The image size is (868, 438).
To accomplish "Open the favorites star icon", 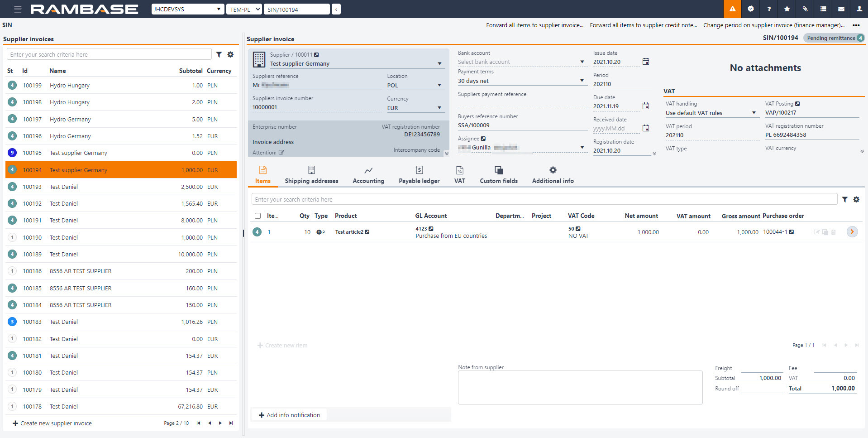I will pyautogui.click(x=787, y=9).
